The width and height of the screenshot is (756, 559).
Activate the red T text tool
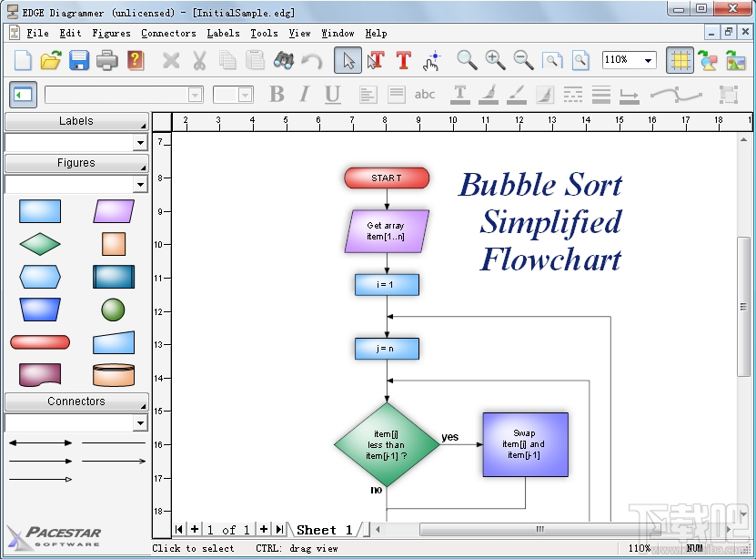tap(404, 60)
